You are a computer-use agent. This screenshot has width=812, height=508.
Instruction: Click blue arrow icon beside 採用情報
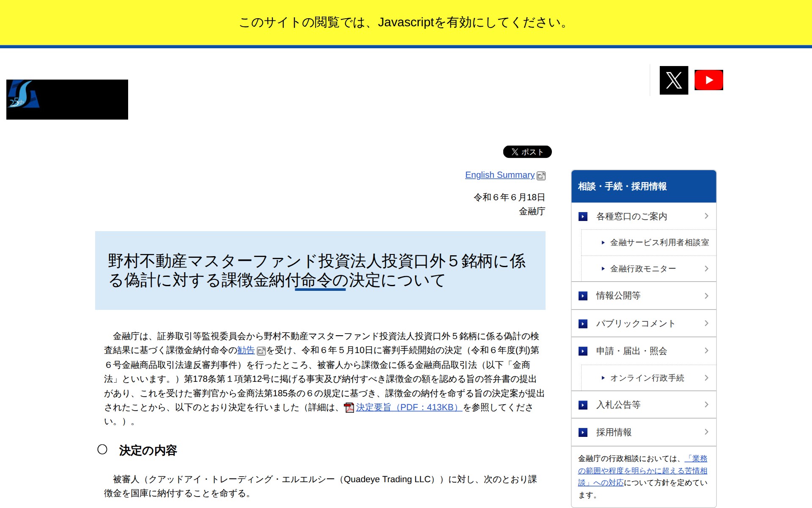pyautogui.click(x=583, y=432)
